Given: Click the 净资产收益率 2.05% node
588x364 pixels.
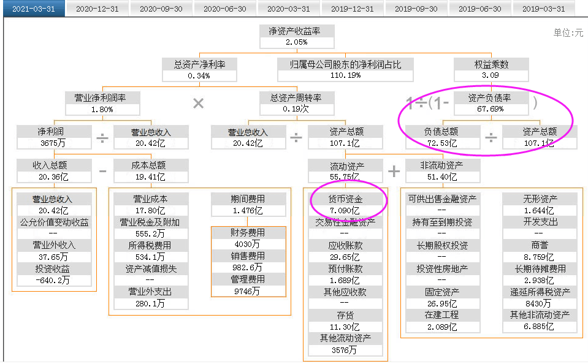Looking at the screenshot, I should click(297, 37).
